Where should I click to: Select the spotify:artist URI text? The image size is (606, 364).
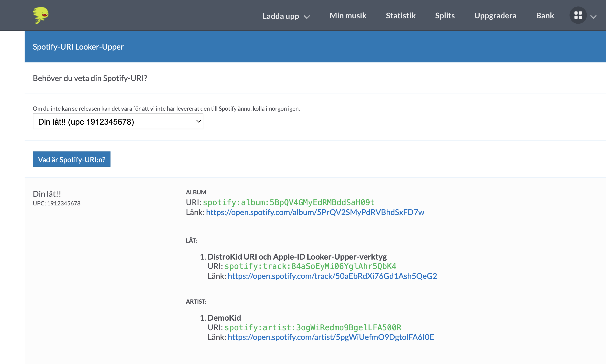tap(313, 328)
